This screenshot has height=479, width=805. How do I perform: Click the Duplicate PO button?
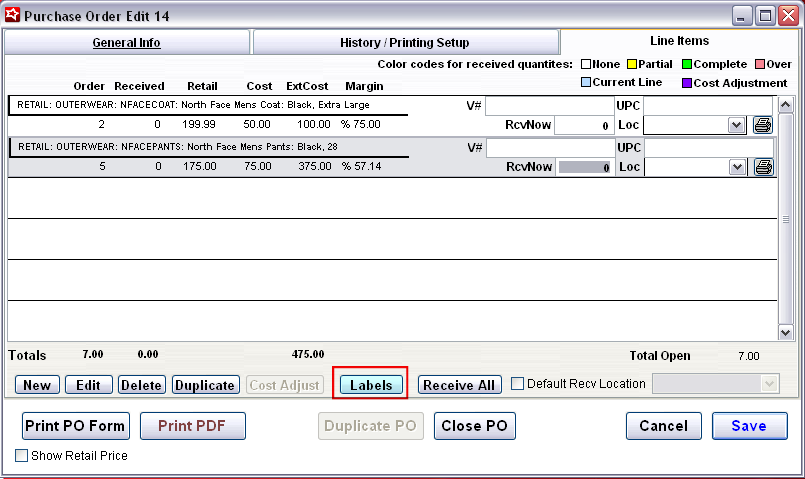pyautogui.click(x=371, y=426)
